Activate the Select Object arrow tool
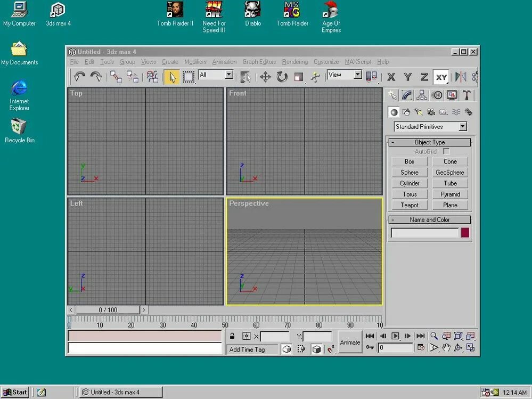 [x=172, y=77]
